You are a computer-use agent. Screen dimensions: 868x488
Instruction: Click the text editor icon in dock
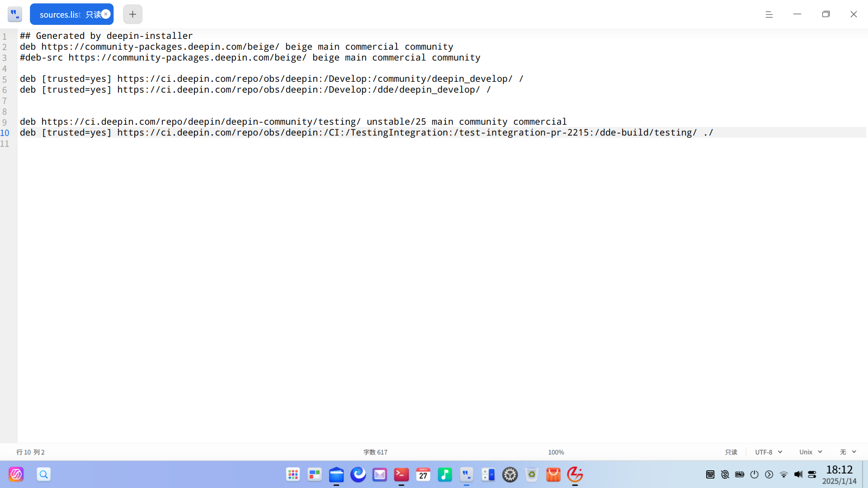tap(467, 474)
